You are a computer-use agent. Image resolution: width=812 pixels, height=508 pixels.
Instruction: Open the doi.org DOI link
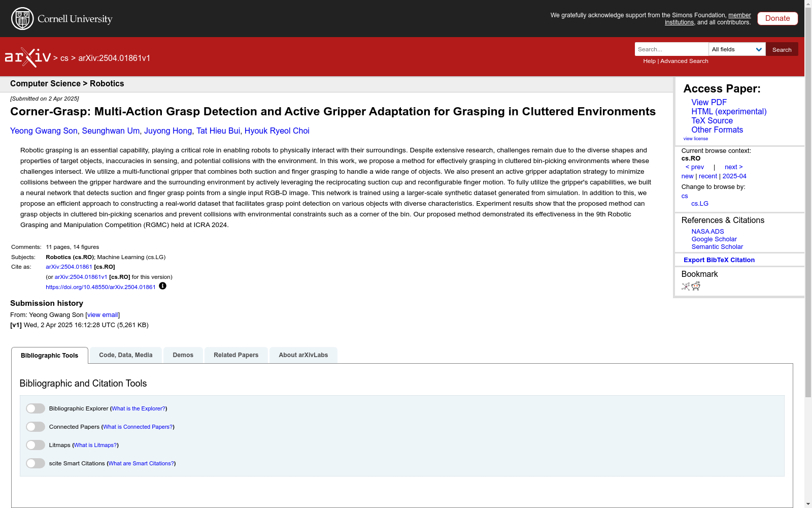click(100, 287)
